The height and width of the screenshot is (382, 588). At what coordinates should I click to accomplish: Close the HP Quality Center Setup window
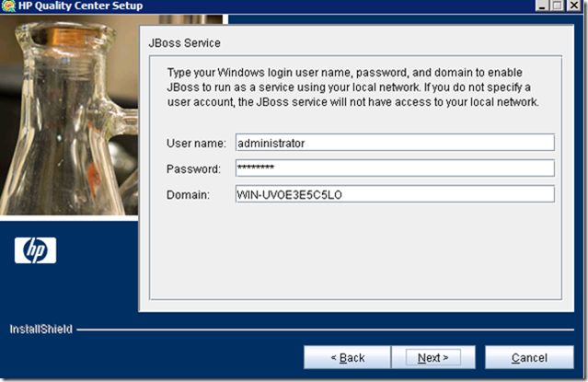(574, 6)
